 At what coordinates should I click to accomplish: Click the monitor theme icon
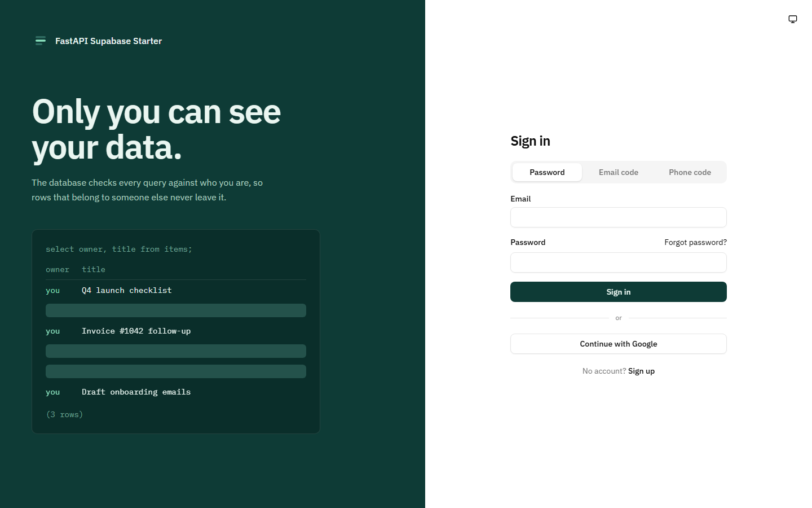792,19
